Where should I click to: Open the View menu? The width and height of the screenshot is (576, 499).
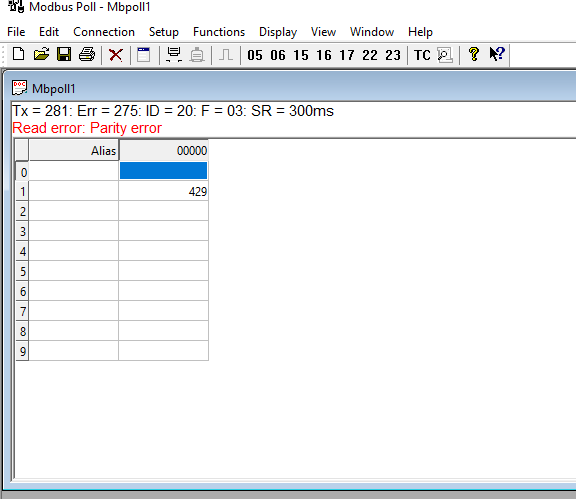click(323, 32)
